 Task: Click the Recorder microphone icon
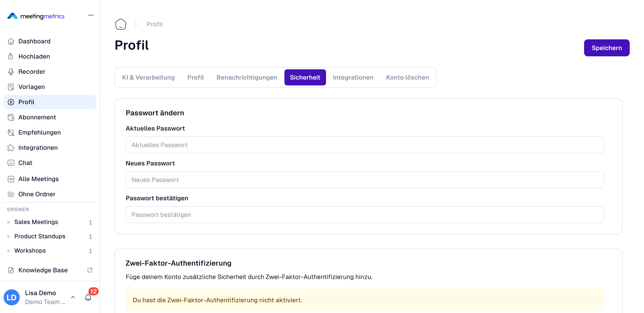pos(11,72)
